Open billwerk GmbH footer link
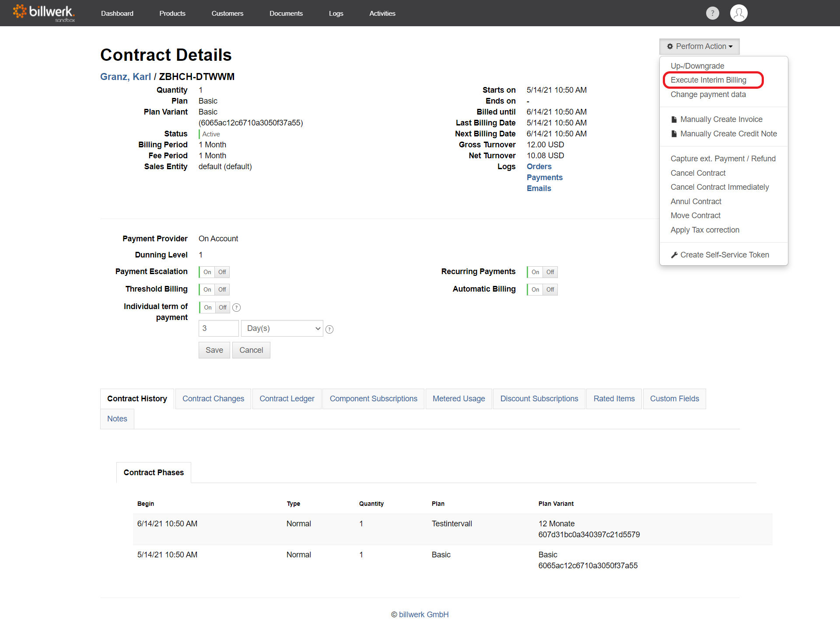The height and width of the screenshot is (626, 840). click(x=423, y=615)
